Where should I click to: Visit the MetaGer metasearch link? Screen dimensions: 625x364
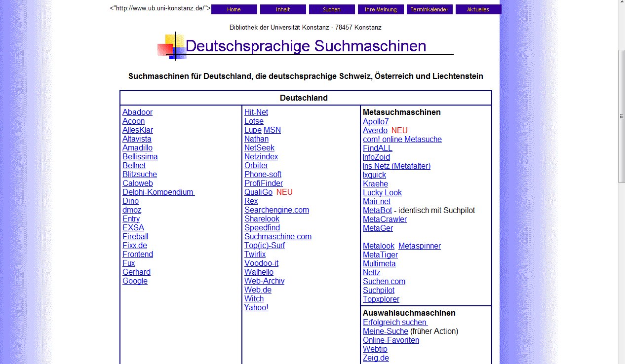click(x=378, y=228)
